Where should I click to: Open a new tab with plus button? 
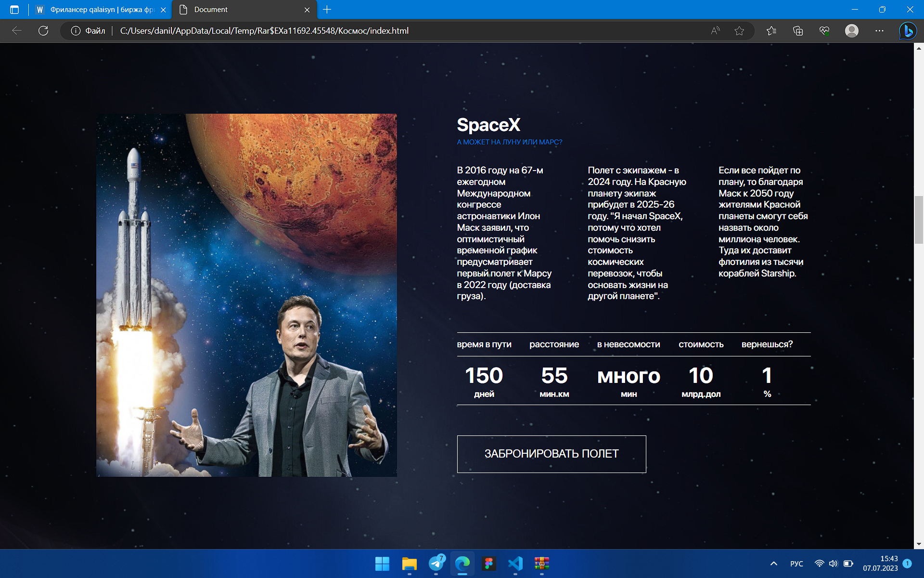[x=327, y=10]
